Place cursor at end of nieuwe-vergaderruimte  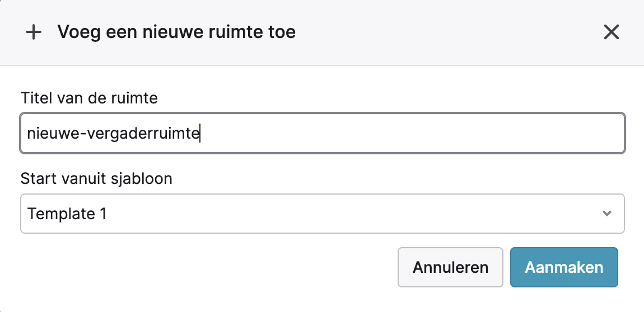pyautogui.click(x=200, y=134)
